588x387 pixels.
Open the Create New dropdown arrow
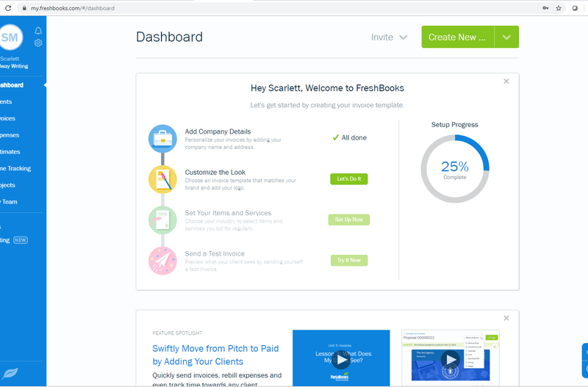pos(506,37)
